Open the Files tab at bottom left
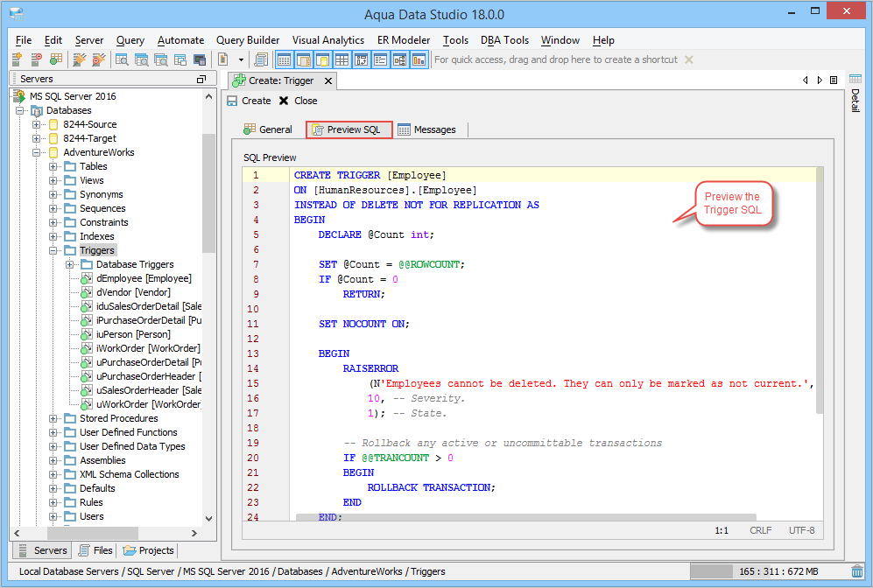 (95, 550)
